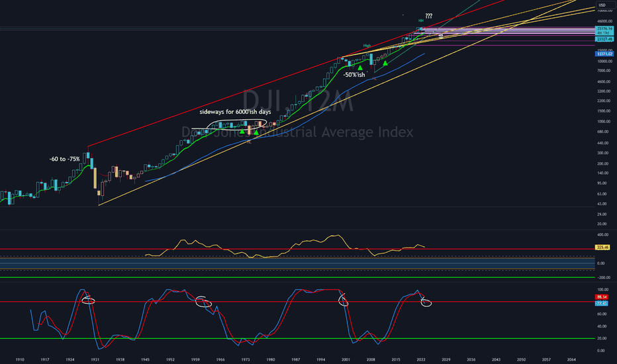Image resolution: width=617 pixels, height=364 pixels.
Task: Click the 2022 label on time axis
Action: point(421,359)
